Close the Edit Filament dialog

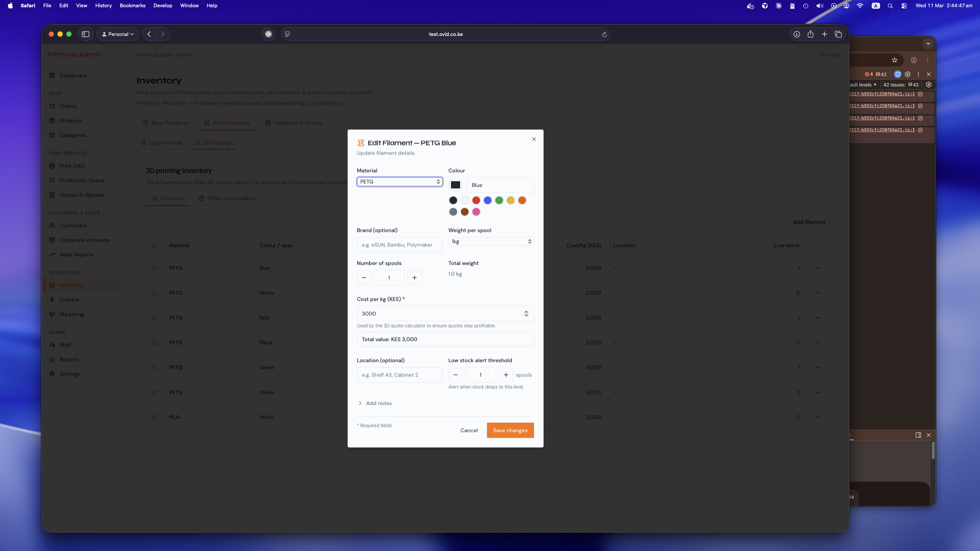(x=534, y=139)
